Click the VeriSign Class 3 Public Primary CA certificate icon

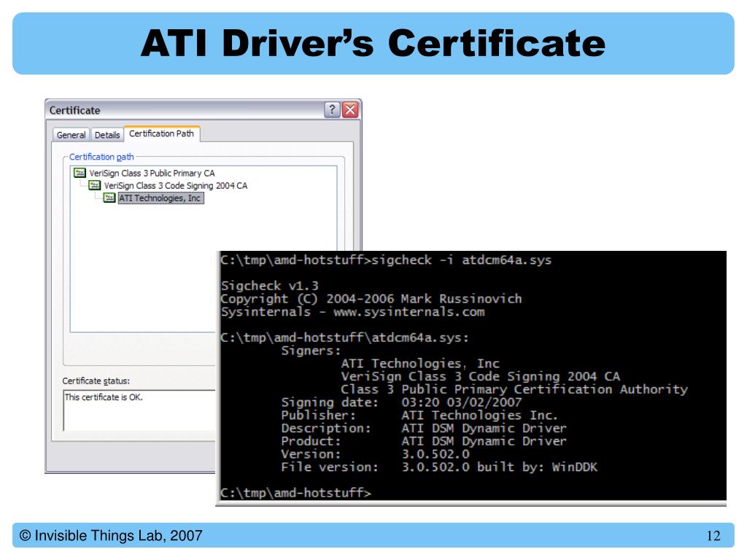(x=80, y=173)
